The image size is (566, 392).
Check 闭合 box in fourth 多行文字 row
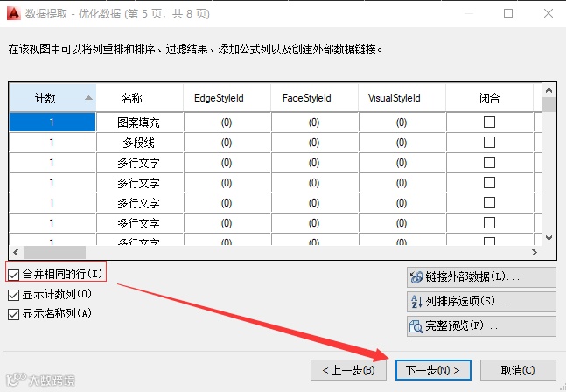click(489, 223)
